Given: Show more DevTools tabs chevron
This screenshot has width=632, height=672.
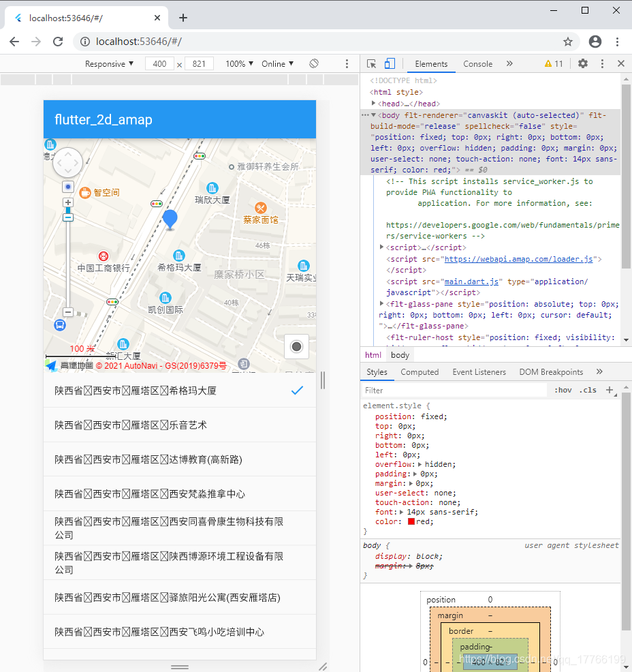Looking at the screenshot, I should coord(509,63).
